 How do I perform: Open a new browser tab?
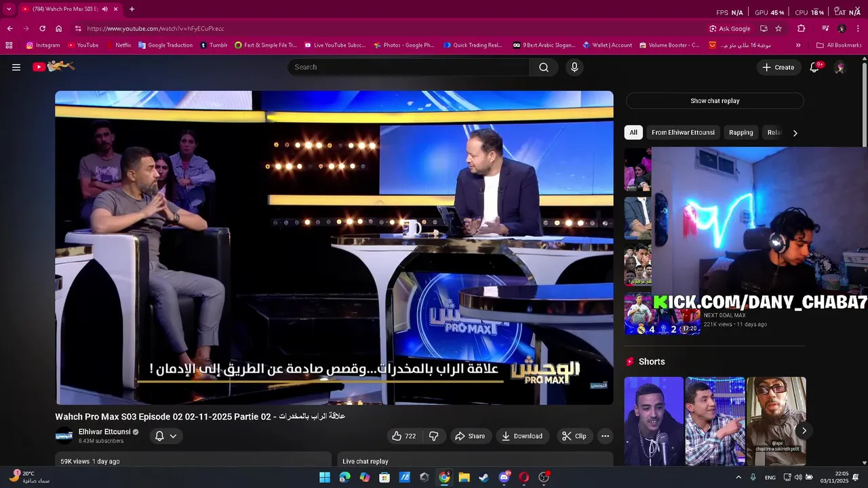coord(132,9)
